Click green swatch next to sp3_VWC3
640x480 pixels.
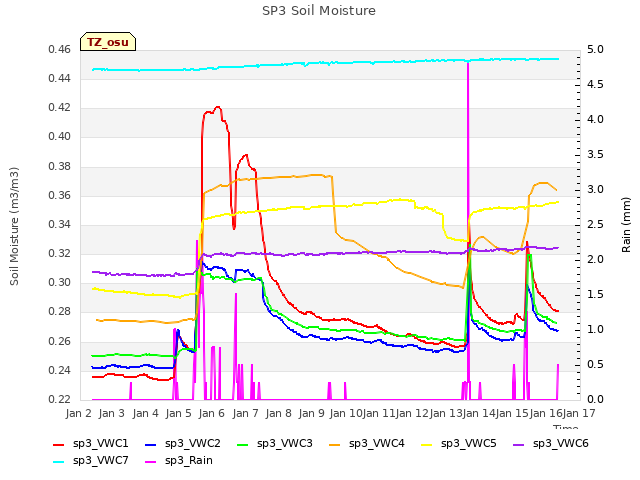[x=243, y=444]
